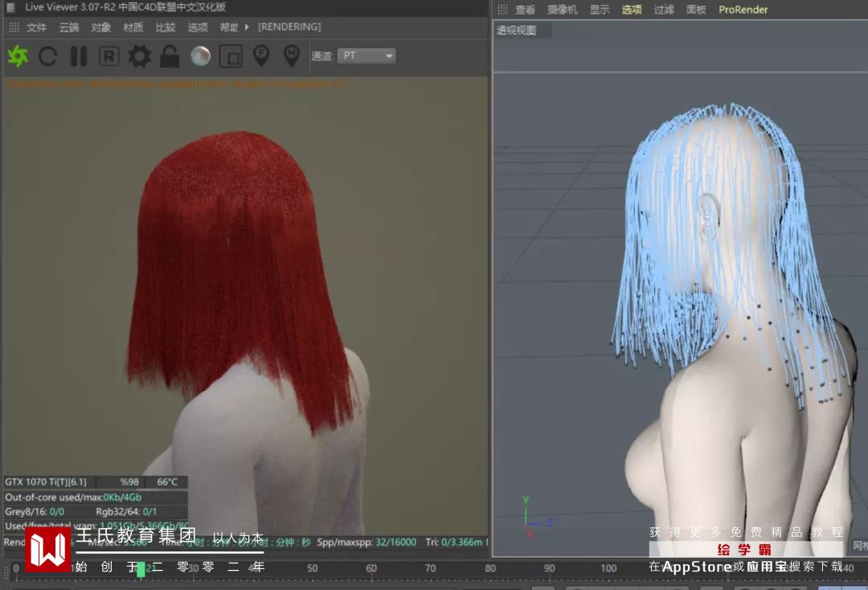Click the 透视视图 viewport label
The height and width of the screenshot is (590, 868).
point(517,30)
